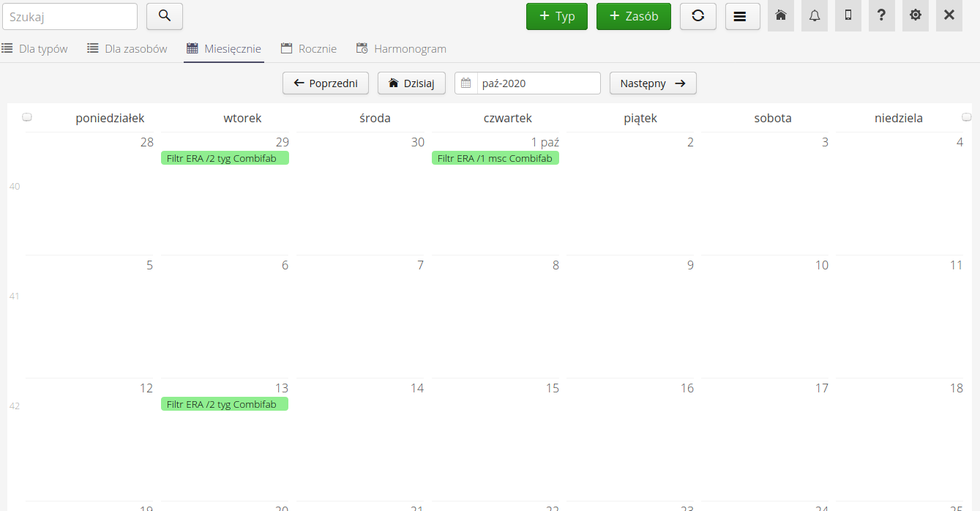The width and height of the screenshot is (980, 511).
Task: Open the home screen icon
Action: [x=780, y=16]
